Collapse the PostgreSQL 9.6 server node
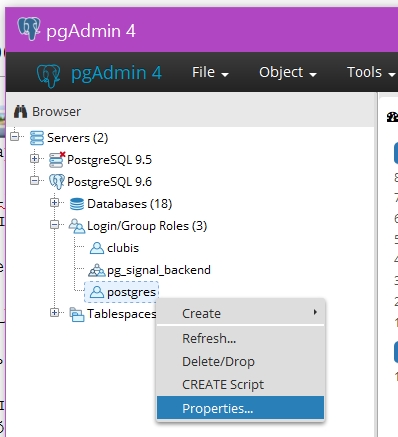398x437 pixels. coord(34,180)
